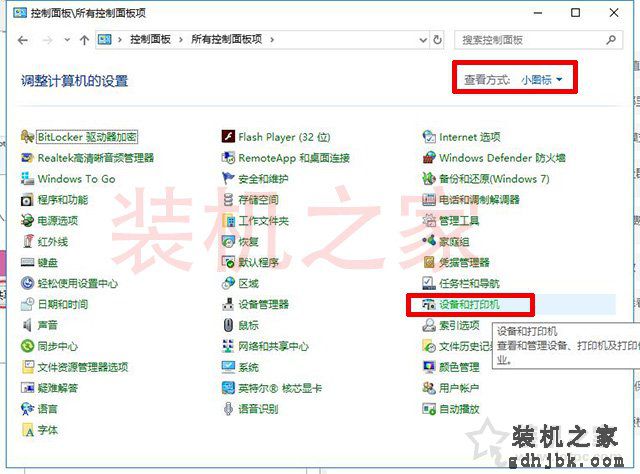Image resolution: width=640 pixels, height=474 pixels.
Task: Expand chevron before 控制面板 breadcrumb
Action: coord(120,40)
